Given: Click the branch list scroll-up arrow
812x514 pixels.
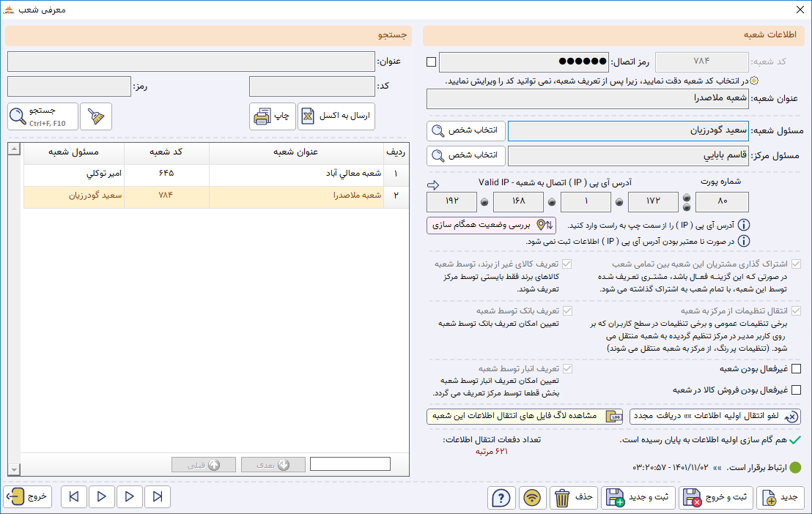Looking at the screenshot, I should click(x=14, y=149).
